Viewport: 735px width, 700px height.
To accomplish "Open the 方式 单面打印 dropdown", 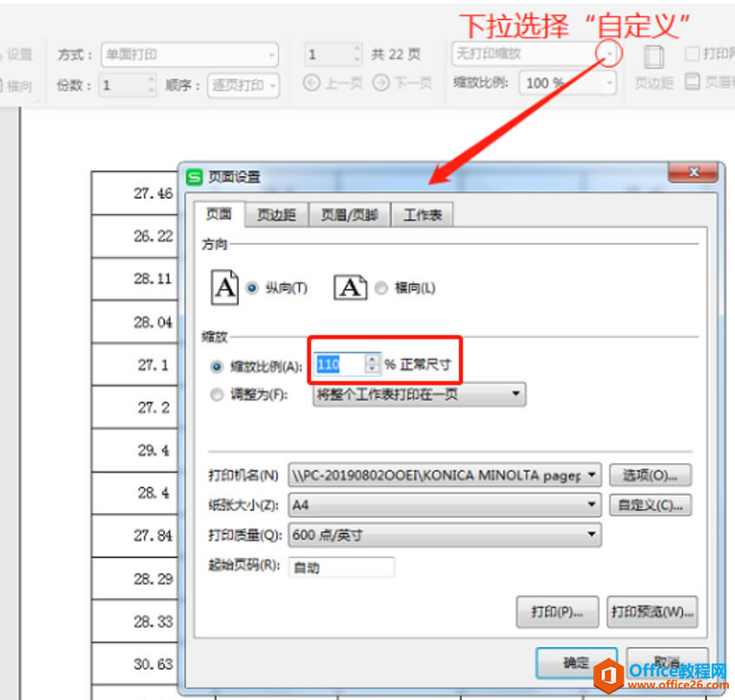I will [189, 55].
